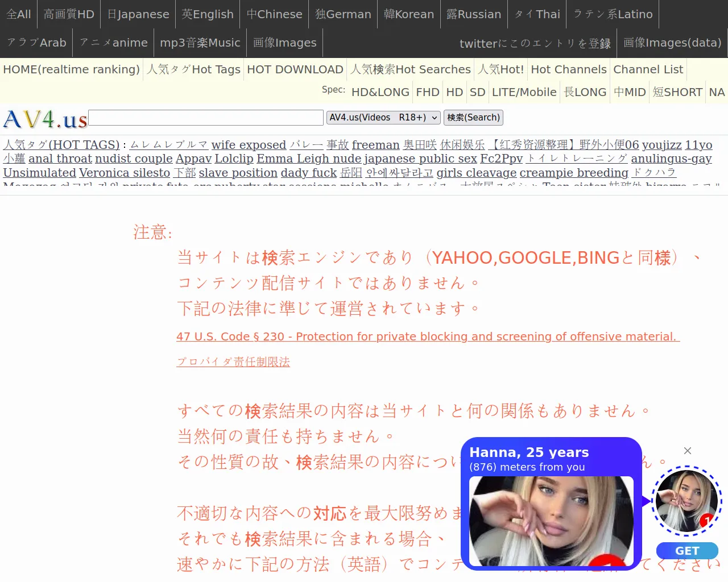Select the HOT DOWNLOAD menu item
The height and width of the screenshot is (582, 728).
click(x=295, y=69)
